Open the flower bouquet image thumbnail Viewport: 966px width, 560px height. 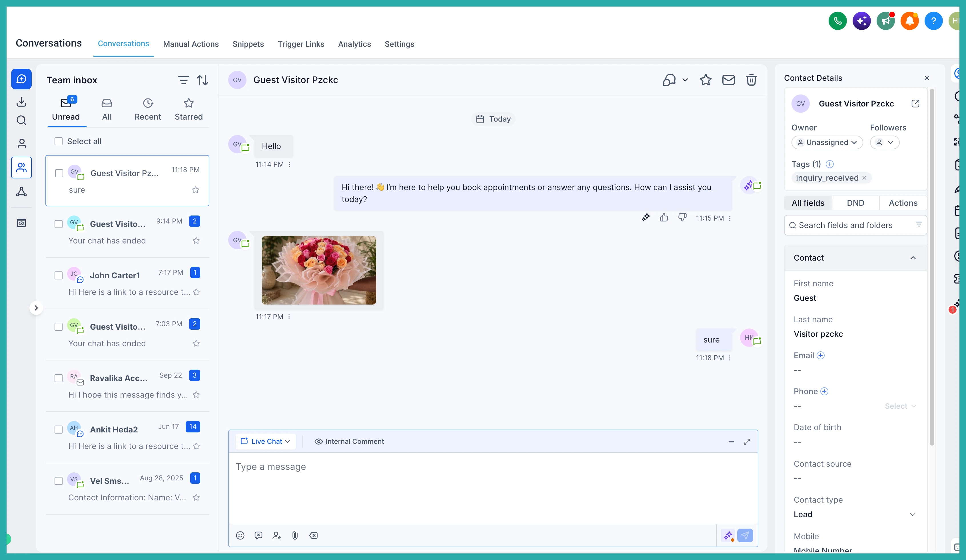[x=318, y=270]
